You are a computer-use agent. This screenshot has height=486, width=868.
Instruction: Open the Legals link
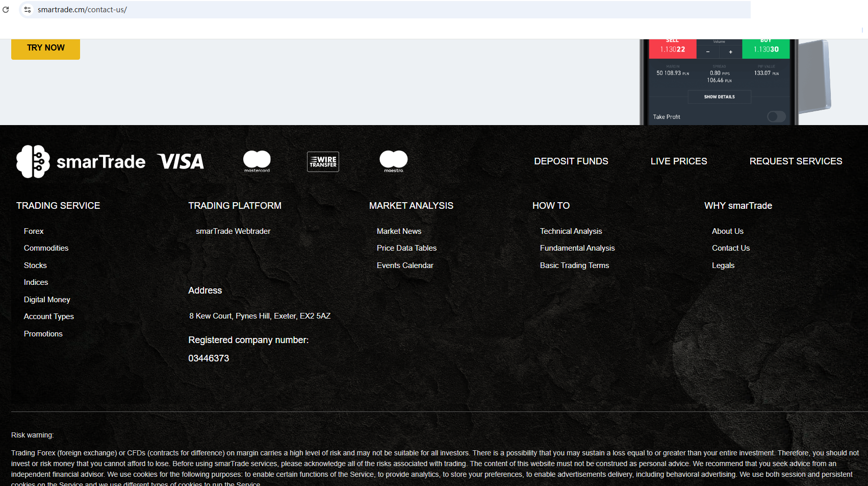(x=723, y=265)
